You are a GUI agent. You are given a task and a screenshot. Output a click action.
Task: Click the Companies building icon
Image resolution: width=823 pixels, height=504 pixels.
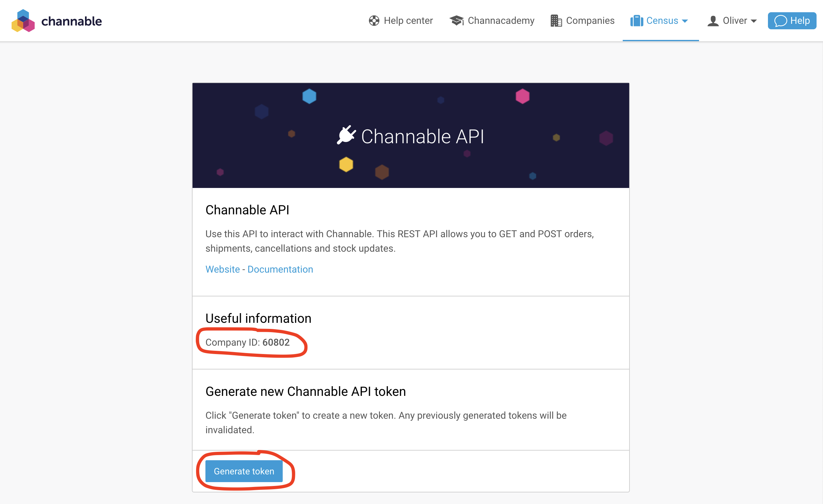556,21
